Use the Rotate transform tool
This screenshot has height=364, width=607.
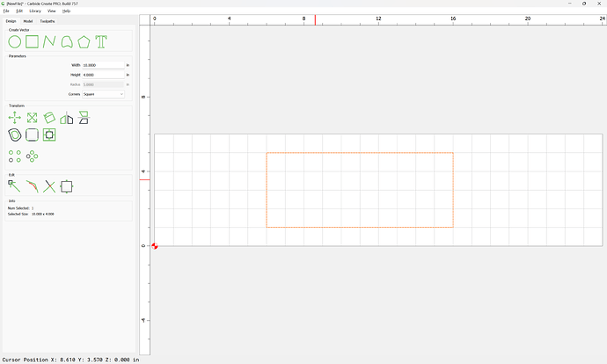(x=49, y=118)
